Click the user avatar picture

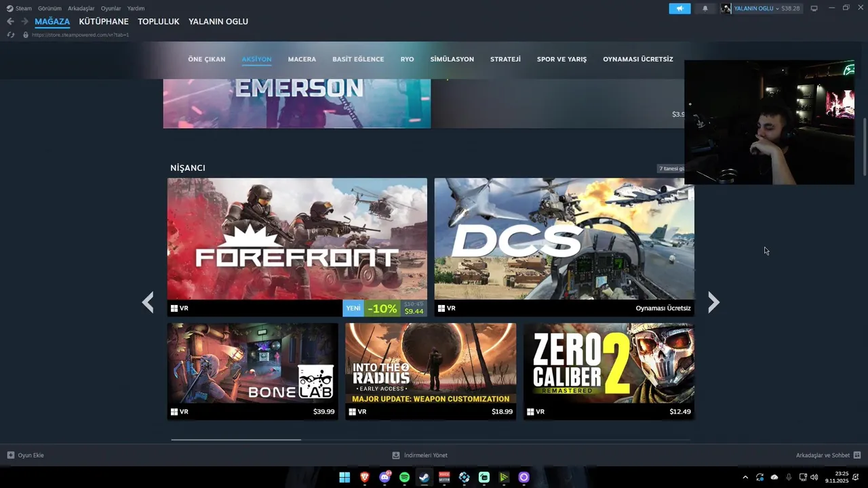pyautogui.click(x=726, y=8)
